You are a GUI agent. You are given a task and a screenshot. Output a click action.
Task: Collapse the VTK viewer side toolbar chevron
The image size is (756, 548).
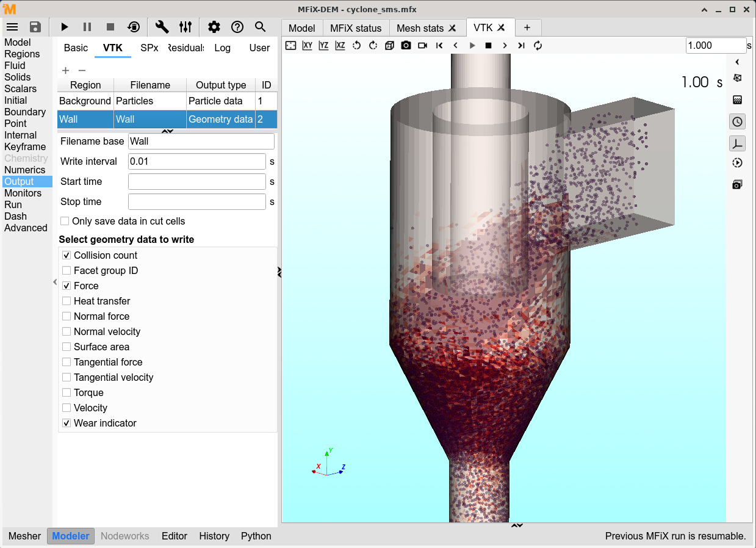point(737,62)
